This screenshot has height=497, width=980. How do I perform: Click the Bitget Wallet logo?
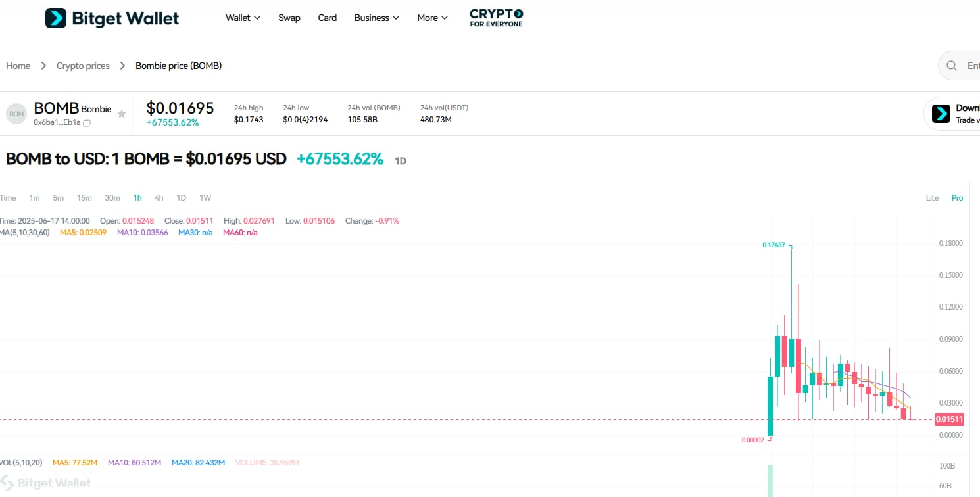coord(112,18)
